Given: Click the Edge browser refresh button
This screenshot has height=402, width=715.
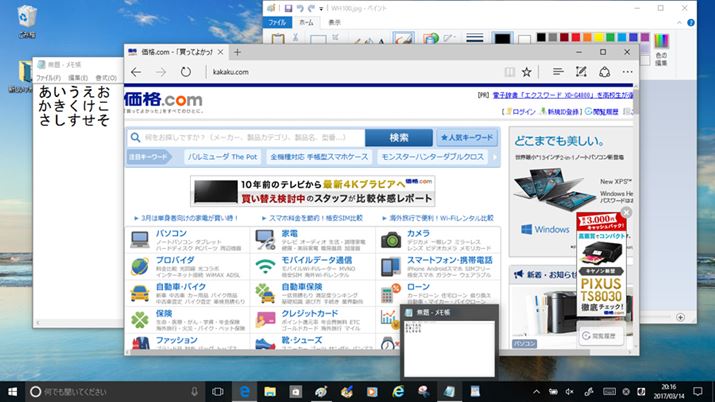Looking at the screenshot, I should [x=186, y=72].
